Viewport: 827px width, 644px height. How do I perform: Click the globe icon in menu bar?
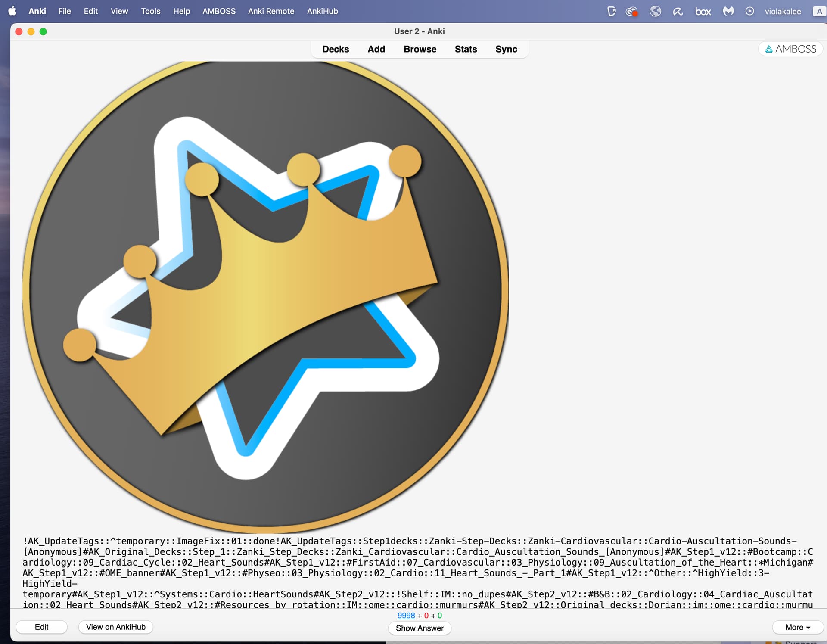(655, 11)
